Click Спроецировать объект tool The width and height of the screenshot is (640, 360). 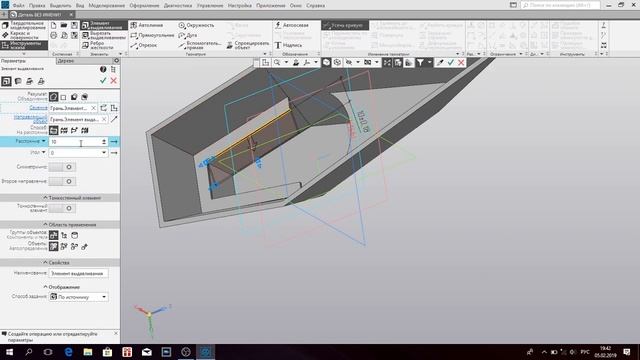click(248, 45)
